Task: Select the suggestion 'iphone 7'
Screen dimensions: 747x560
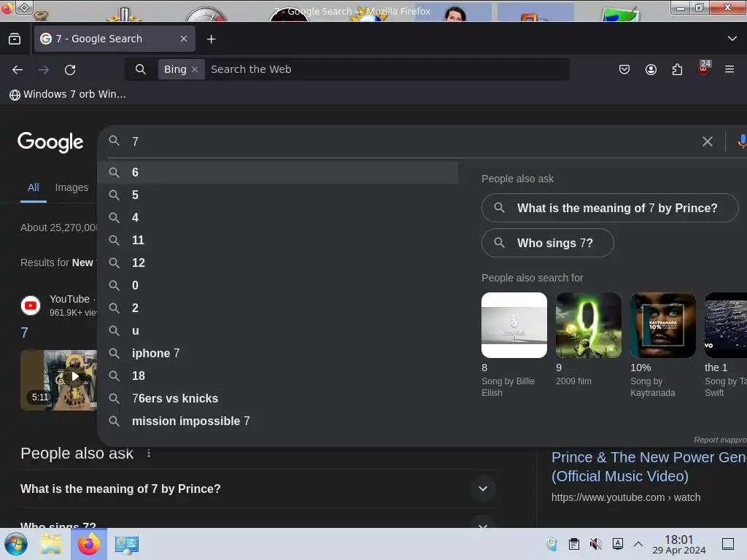Action: pyautogui.click(x=278, y=354)
